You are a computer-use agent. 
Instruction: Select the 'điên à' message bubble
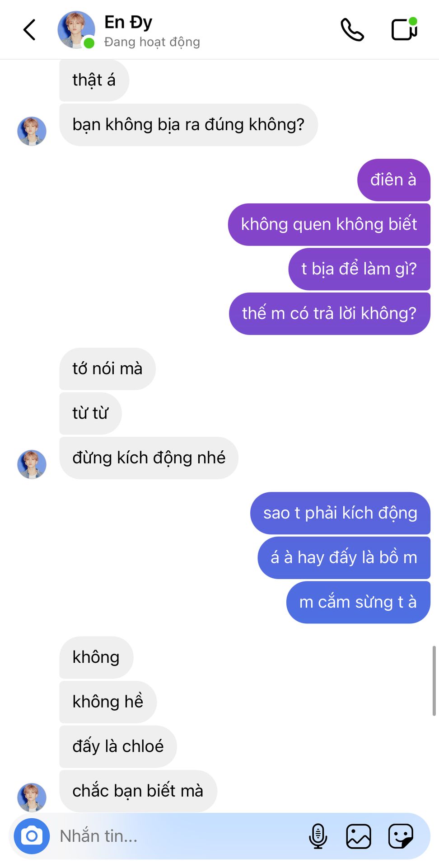tap(393, 180)
